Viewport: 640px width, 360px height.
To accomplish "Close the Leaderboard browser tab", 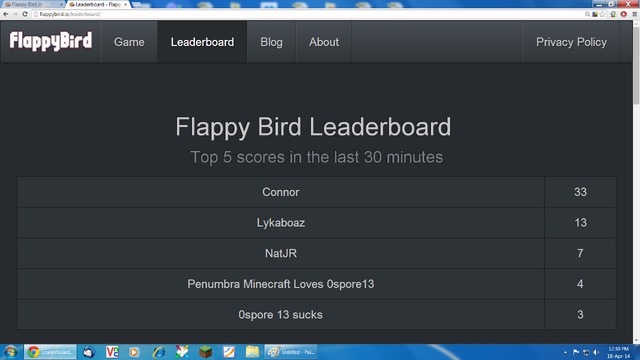I will [x=125, y=4].
